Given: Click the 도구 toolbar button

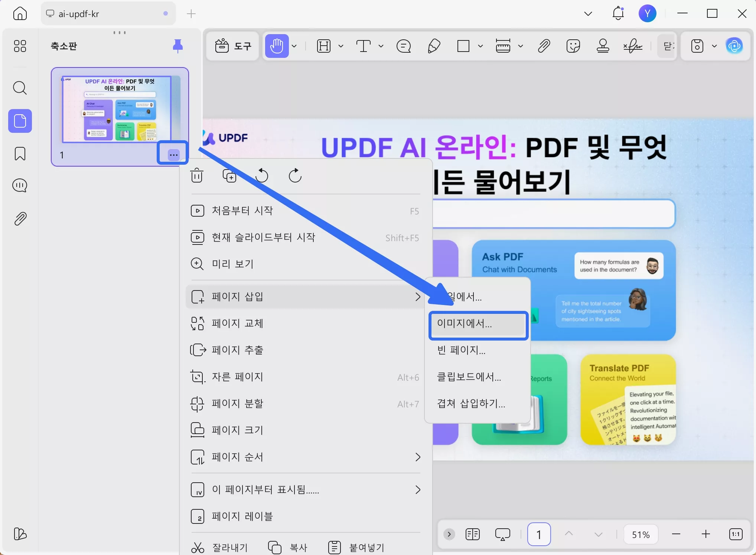Looking at the screenshot, I should click(x=232, y=46).
